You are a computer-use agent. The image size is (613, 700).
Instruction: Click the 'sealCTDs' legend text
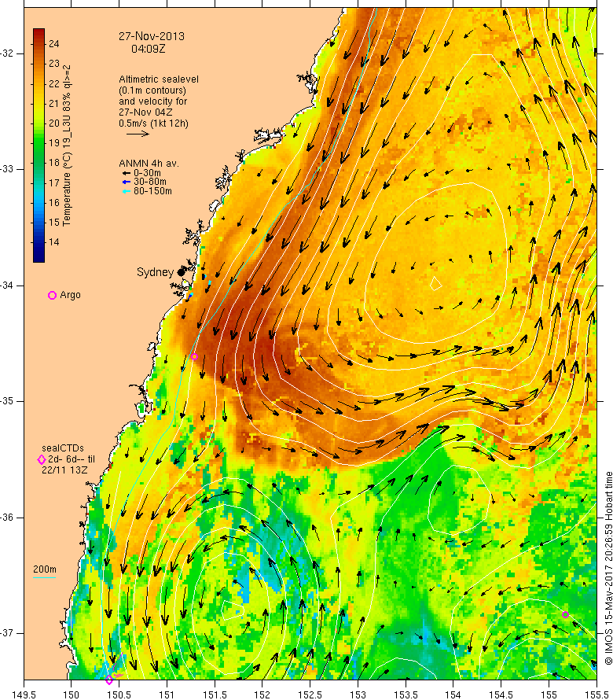[63, 448]
